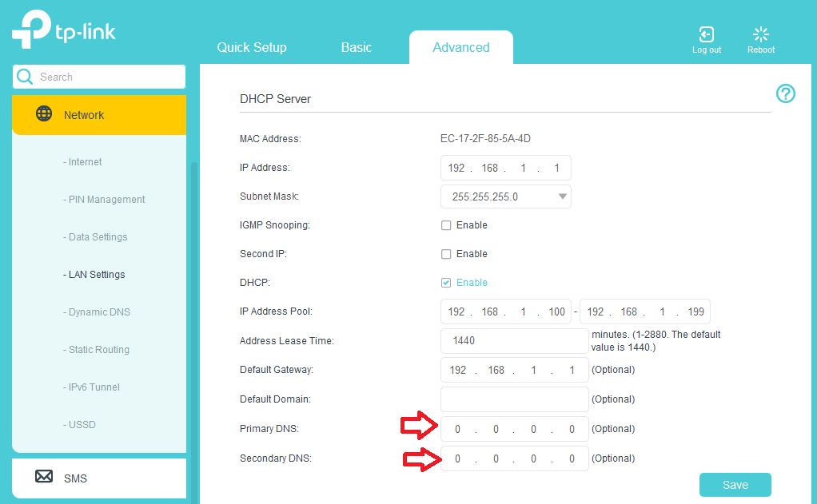Enable the IGMP Snooping checkbox

point(446,225)
